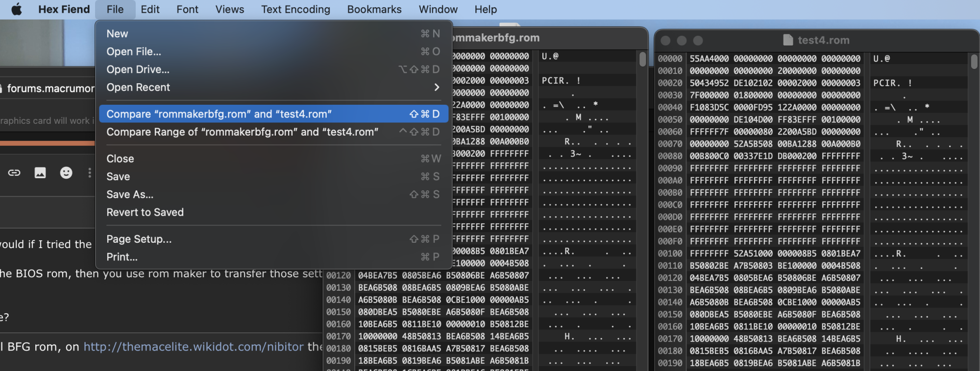Click offset 00190 in test4.rom
This screenshot has width=980, height=371.
(x=670, y=363)
